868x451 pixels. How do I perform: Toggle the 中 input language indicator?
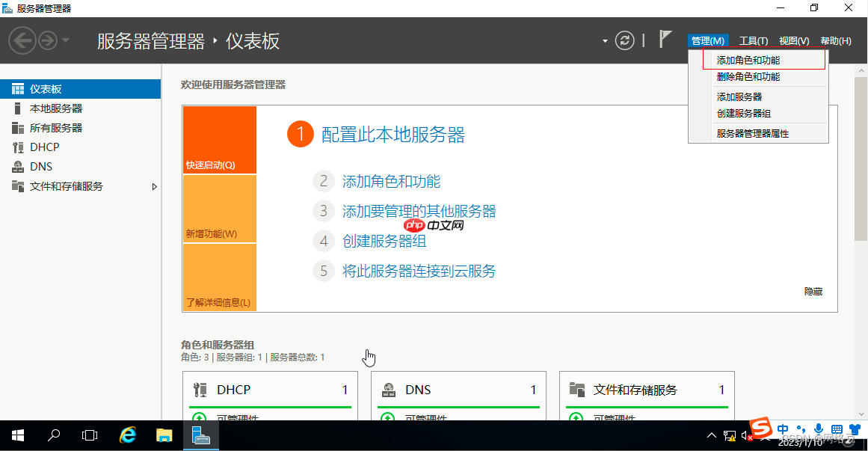(x=783, y=429)
